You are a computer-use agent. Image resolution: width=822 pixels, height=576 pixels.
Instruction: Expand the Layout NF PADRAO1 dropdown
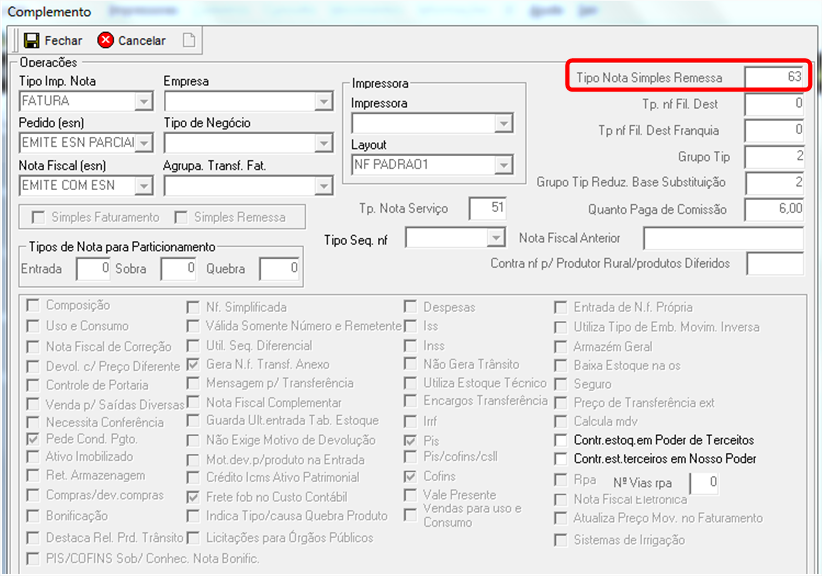(503, 165)
